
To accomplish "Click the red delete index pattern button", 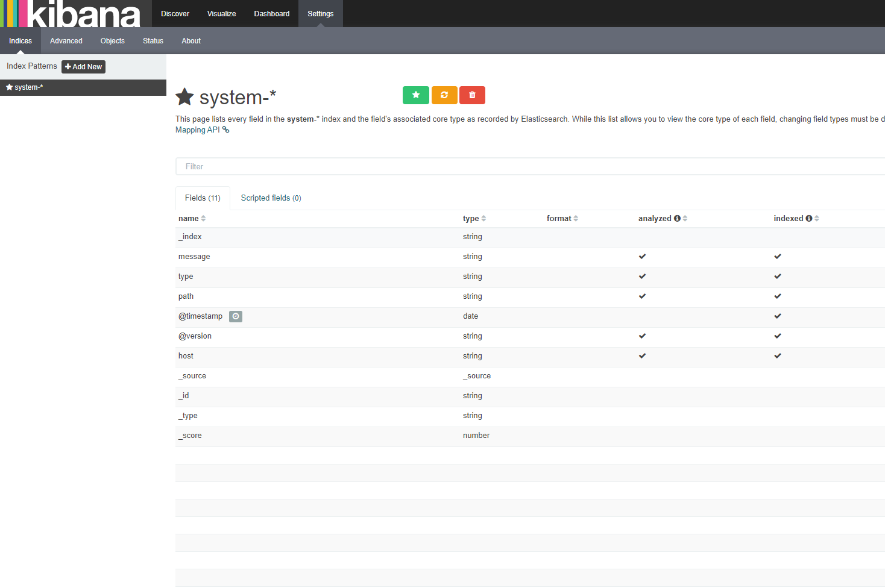I will [x=472, y=95].
